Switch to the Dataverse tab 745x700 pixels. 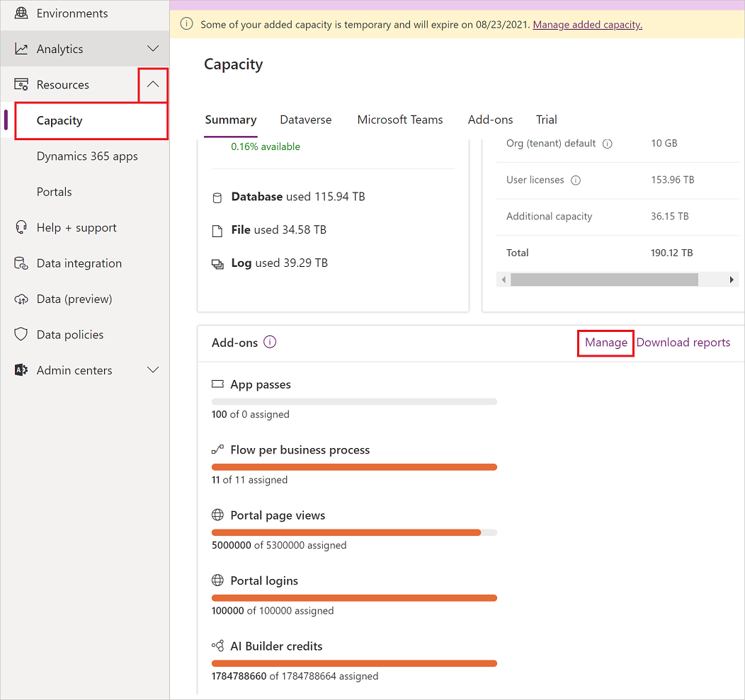tap(305, 120)
